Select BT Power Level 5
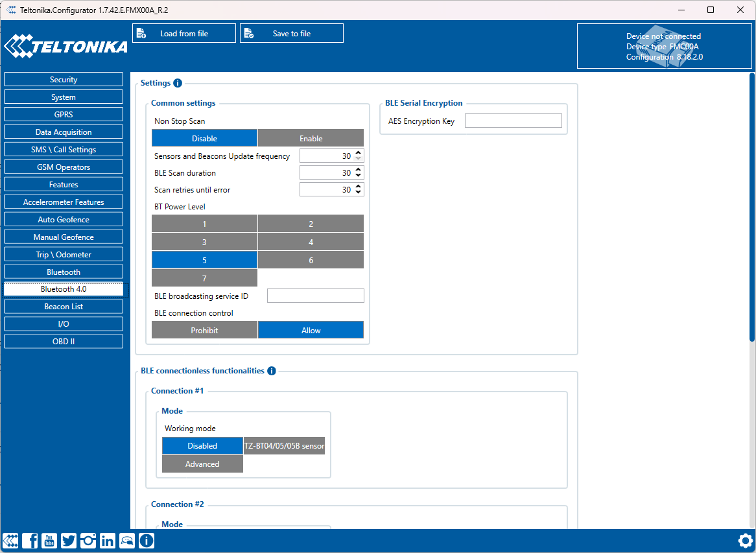Screen dimensions: 756x553 click(204, 261)
